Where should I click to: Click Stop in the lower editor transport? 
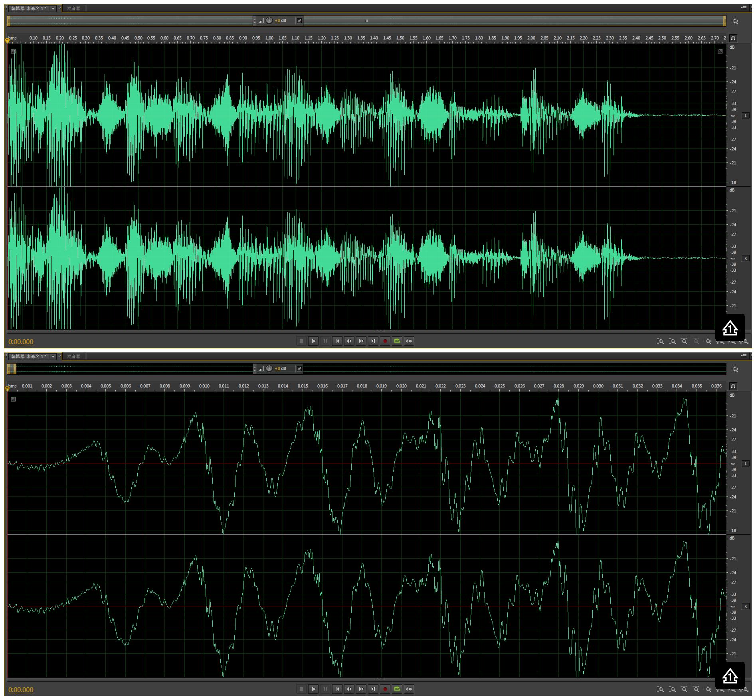pos(301,689)
